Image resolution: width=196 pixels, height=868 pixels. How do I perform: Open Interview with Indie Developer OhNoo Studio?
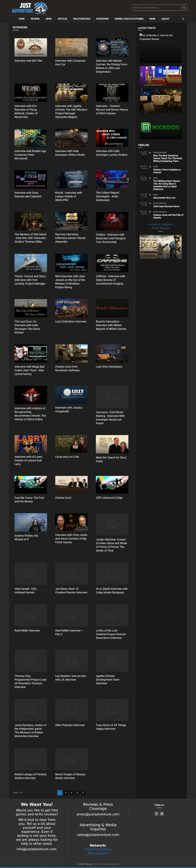coord(70,153)
